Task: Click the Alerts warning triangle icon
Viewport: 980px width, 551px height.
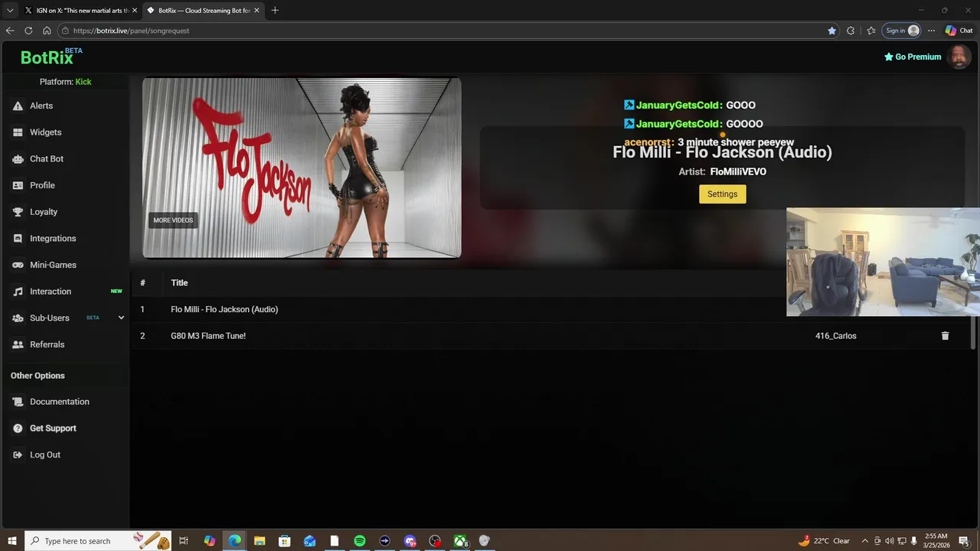Action: 18,106
